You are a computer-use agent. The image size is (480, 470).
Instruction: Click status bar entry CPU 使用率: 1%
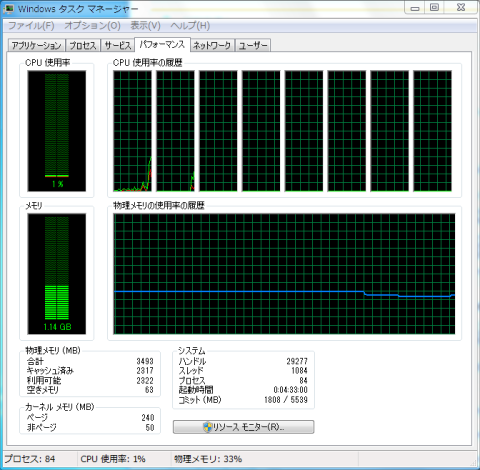coord(113,459)
